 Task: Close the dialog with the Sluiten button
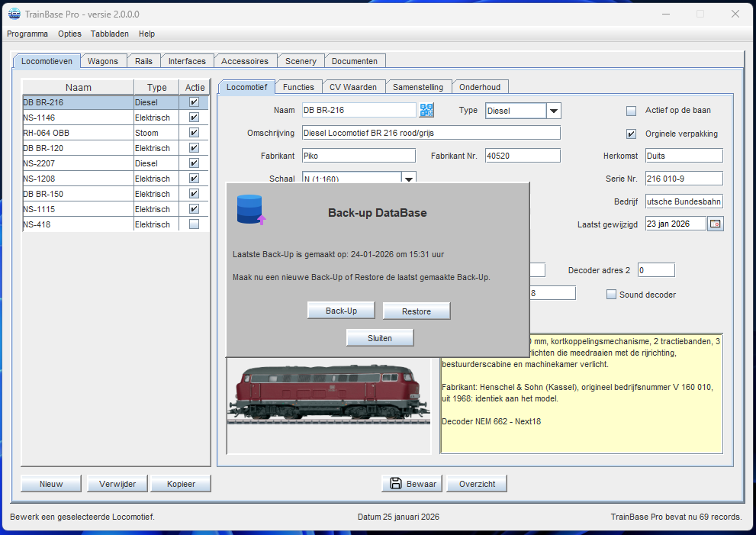point(379,337)
